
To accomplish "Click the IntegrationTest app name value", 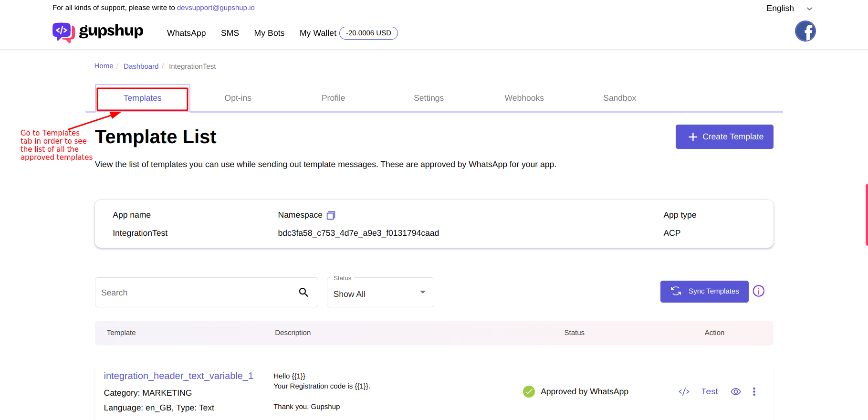I will (140, 233).
